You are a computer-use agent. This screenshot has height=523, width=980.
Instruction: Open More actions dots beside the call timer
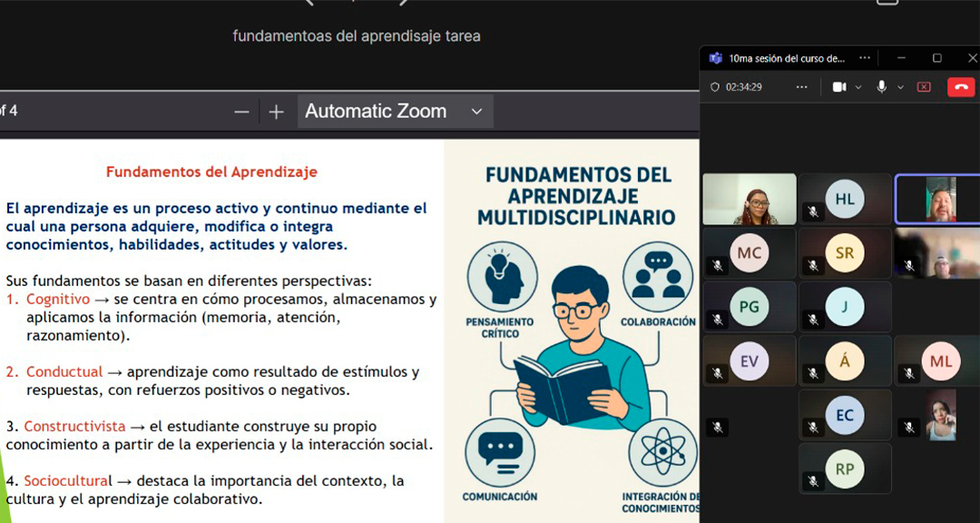pyautogui.click(x=802, y=87)
